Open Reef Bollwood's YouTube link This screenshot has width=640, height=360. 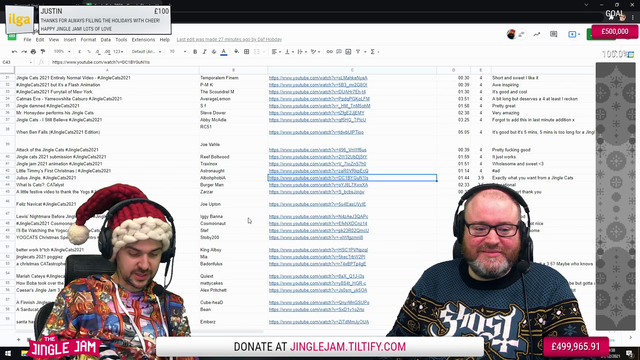coord(318,157)
